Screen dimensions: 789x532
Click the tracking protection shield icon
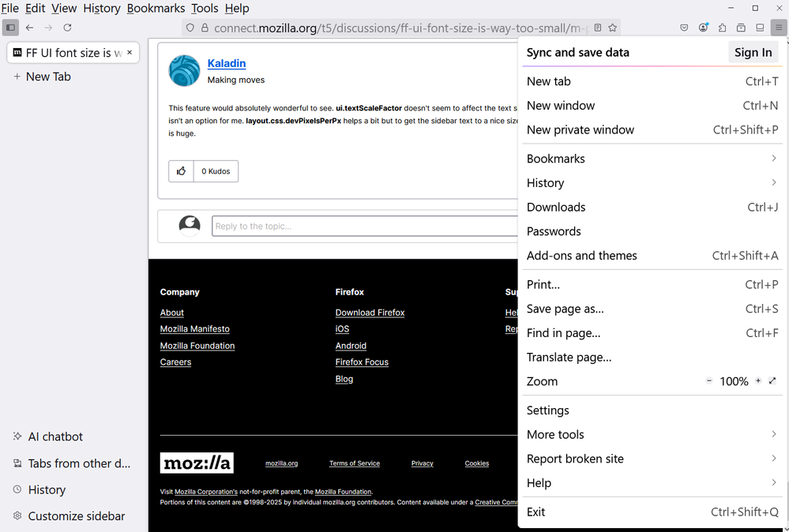pos(190,28)
